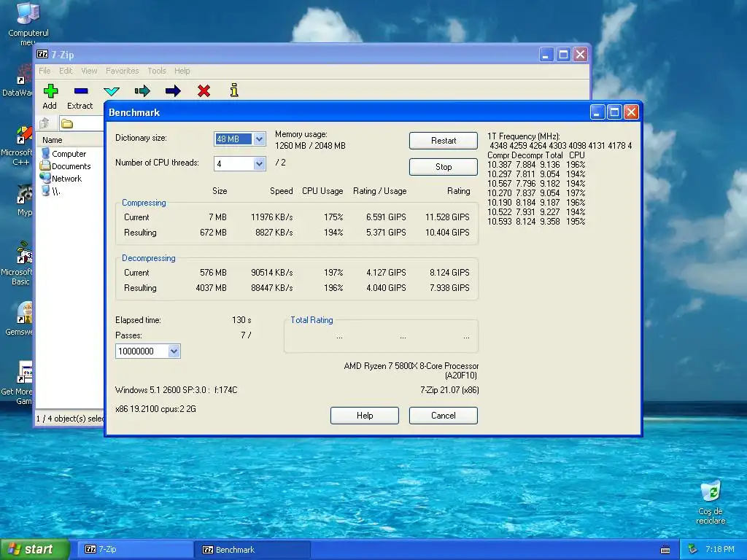This screenshot has height=560, width=747.
Task: Click the red X Delete toolbar icon
Action: (x=204, y=90)
